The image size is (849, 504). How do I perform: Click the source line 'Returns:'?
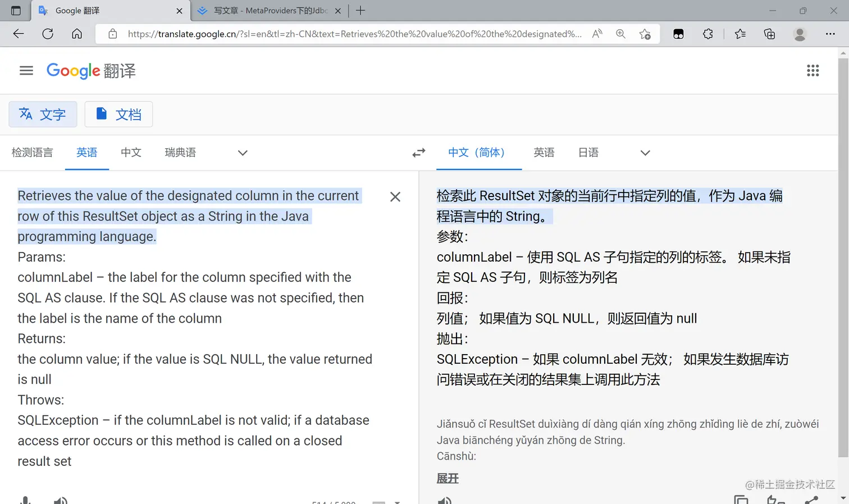(x=42, y=339)
